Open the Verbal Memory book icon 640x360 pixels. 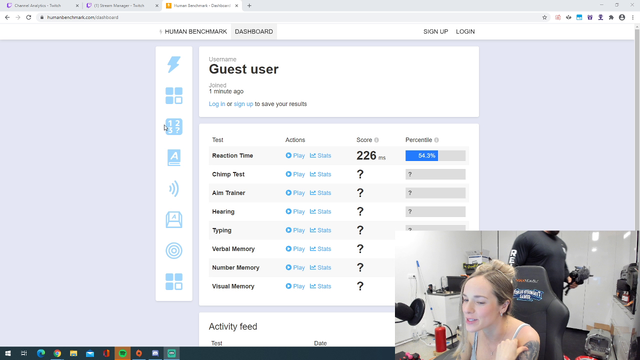tap(174, 158)
